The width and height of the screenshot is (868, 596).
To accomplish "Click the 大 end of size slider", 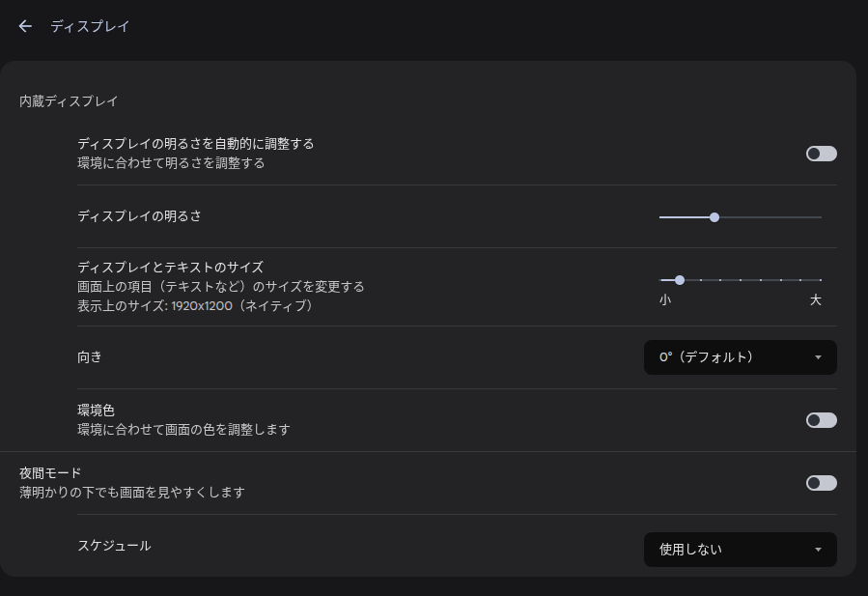I will click(815, 300).
